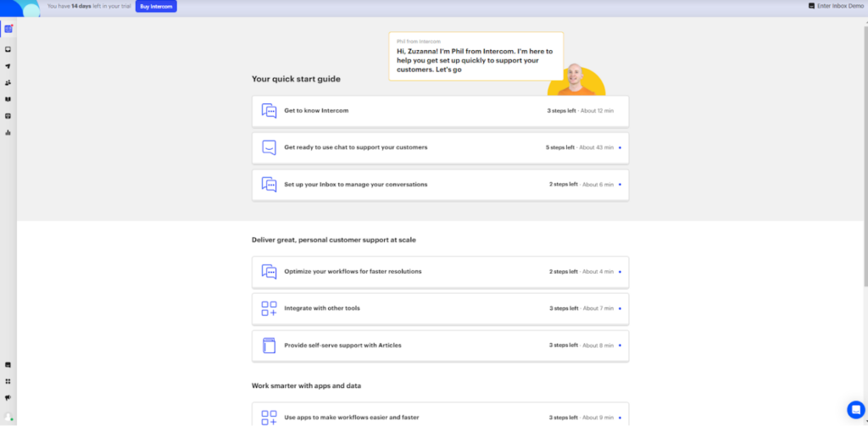Open the Reports bar-chart icon in sidebar
Image resolution: width=868 pixels, height=426 pixels.
point(8,132)
